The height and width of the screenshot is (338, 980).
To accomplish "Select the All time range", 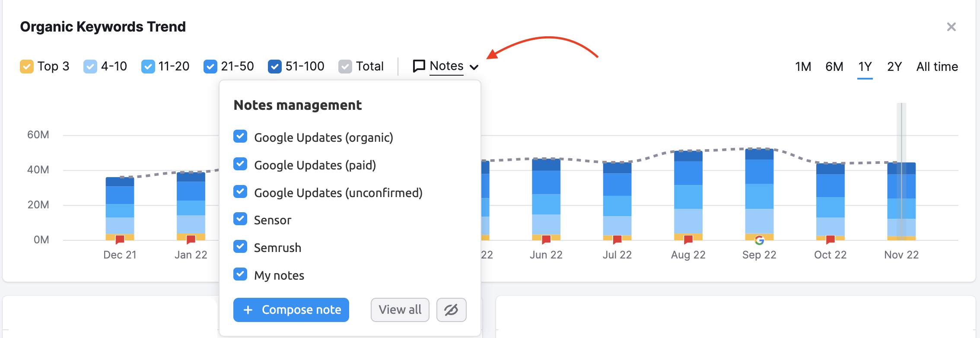I will (937, 67).
